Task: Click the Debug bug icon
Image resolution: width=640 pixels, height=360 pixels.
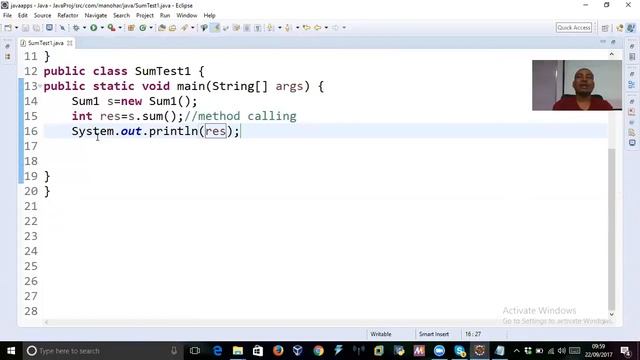Action: pos(76,28)
